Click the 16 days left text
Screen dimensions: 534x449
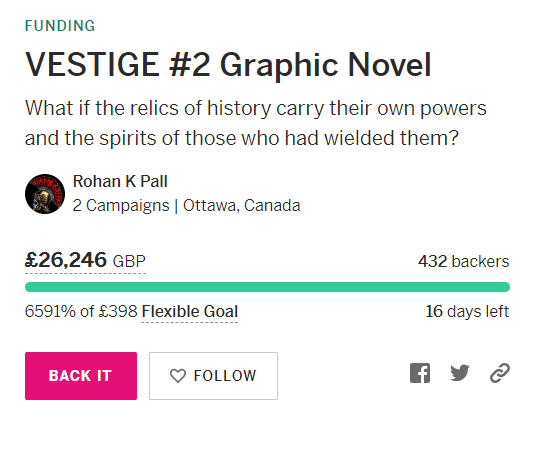tap(467, 311)
